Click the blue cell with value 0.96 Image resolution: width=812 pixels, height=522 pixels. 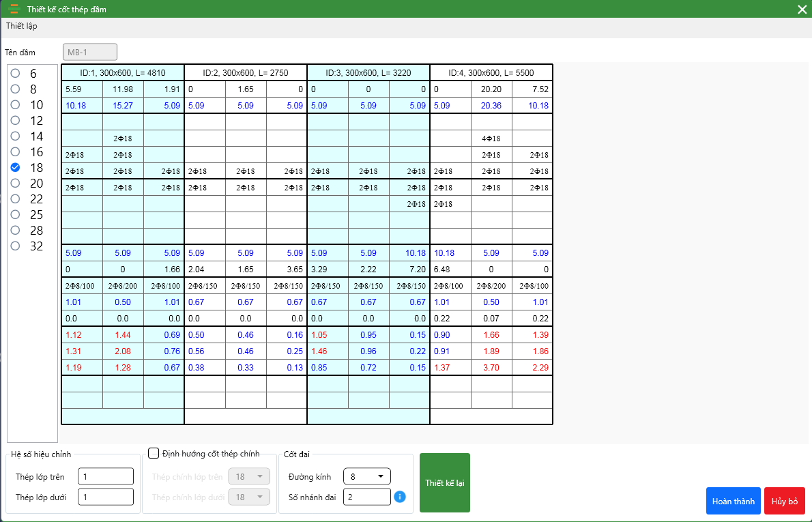(x=368, y=351)
